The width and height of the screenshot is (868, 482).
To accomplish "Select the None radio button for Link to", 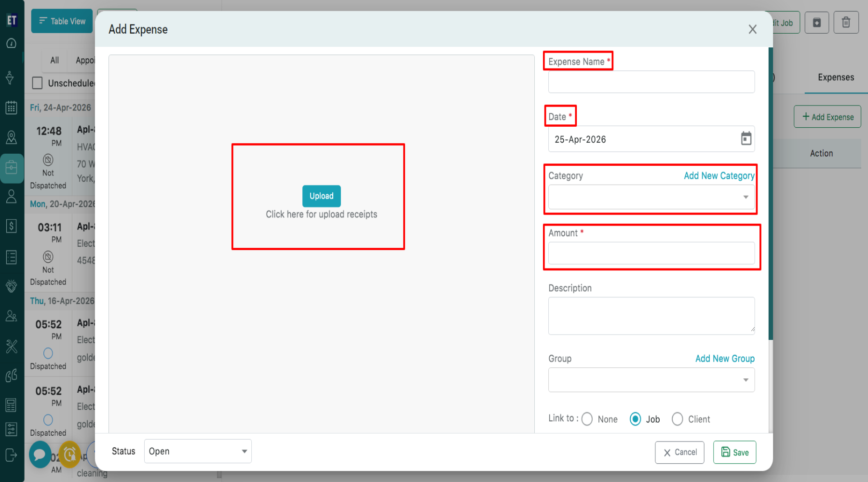I will (x=587, y=419).
